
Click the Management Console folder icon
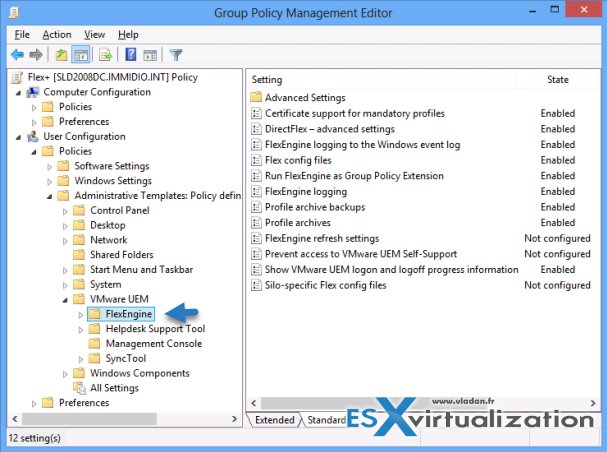(x=94, y=344)
